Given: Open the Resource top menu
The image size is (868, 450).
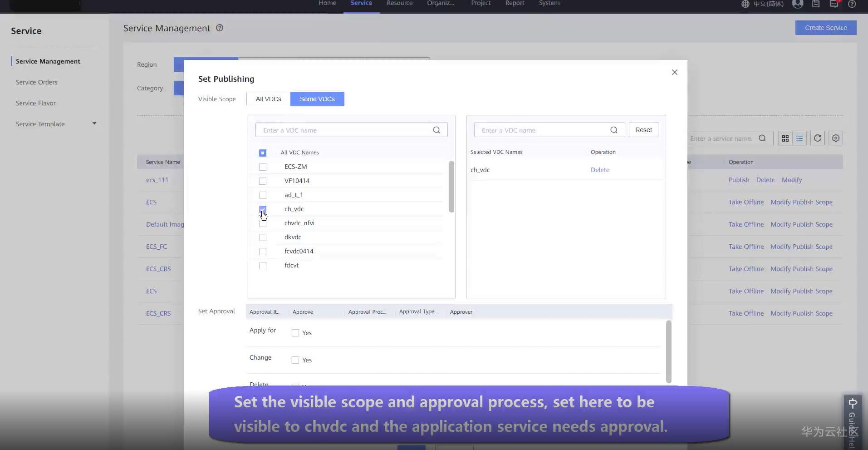Looking at the screenshot, I should (400, 3).
